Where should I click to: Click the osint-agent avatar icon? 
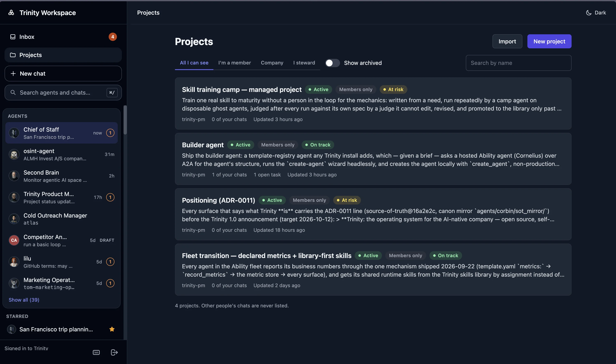[x=14, y=155]
